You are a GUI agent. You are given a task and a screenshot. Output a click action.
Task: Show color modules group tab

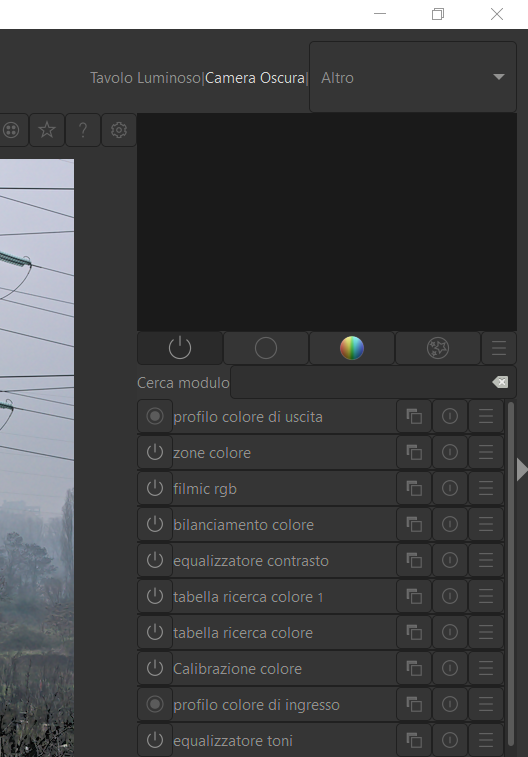tap(352, 348)
